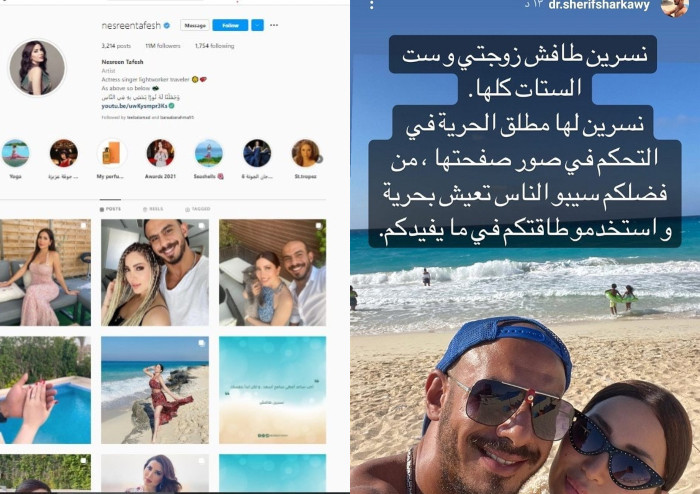Switch to the Reels tab
700x494 pixels.
153,209
